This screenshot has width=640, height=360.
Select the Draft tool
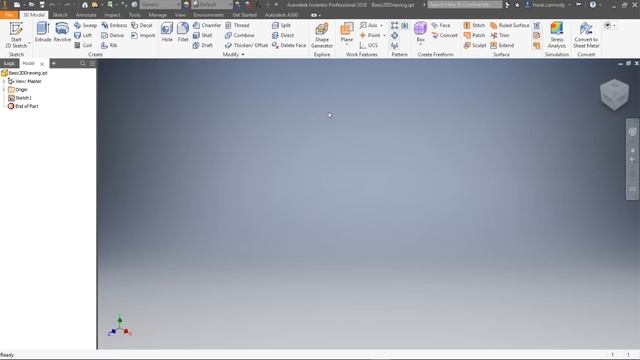203,45
